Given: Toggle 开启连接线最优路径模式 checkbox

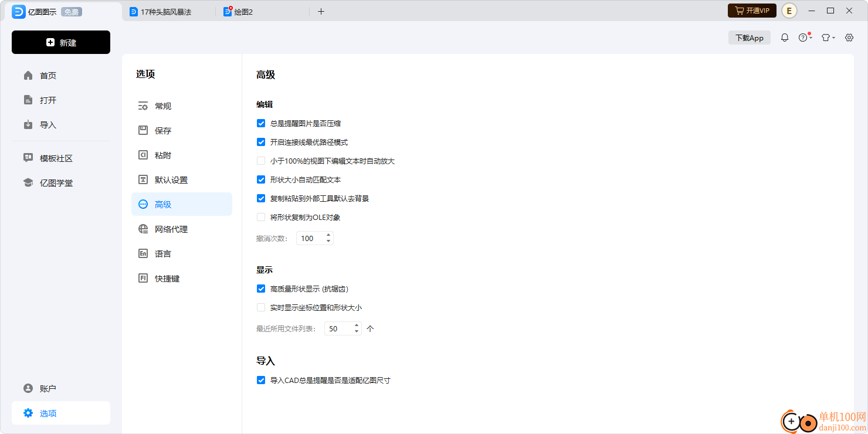Looking at the screenshot, I should (261, 142).
